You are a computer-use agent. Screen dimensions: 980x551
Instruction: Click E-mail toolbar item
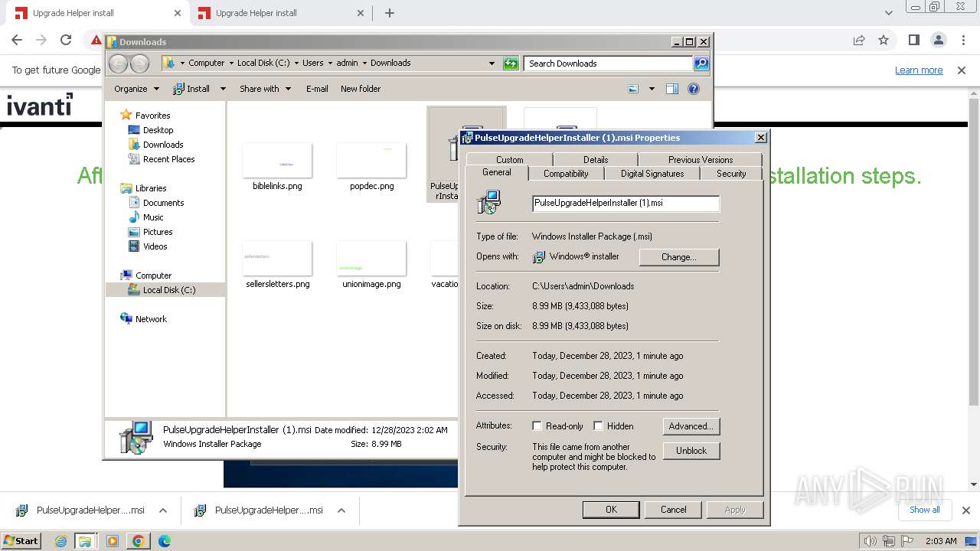[317, 89]
